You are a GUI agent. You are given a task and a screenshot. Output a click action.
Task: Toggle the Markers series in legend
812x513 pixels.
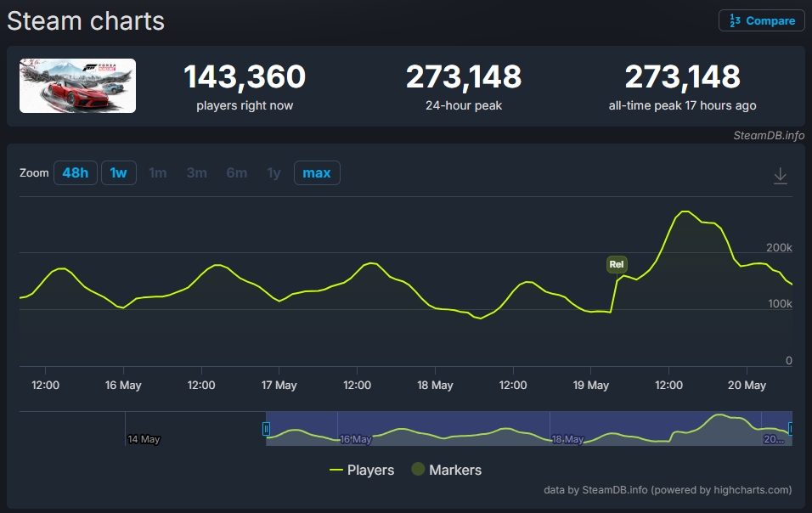tap(447, 470)
